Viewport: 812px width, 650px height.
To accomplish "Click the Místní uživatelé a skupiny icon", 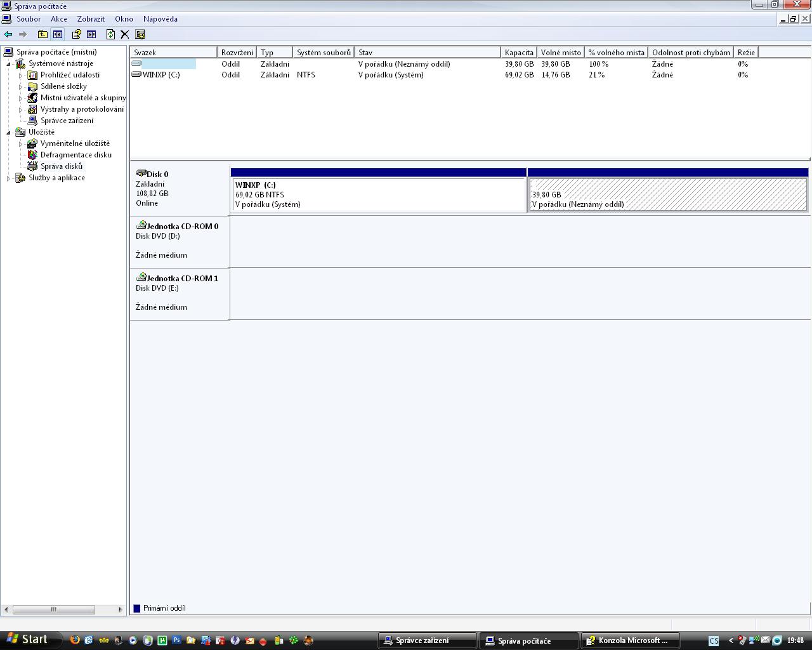I will point(32,98).
